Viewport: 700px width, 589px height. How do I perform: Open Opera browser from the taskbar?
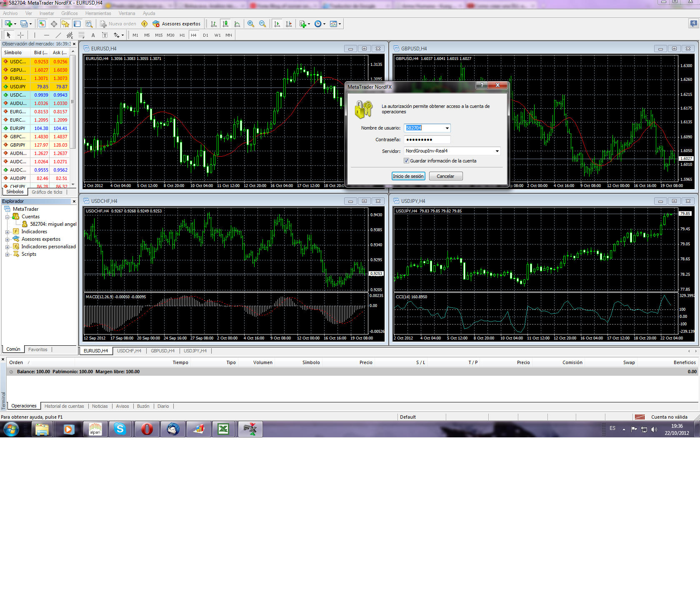[x=147, y=429]
